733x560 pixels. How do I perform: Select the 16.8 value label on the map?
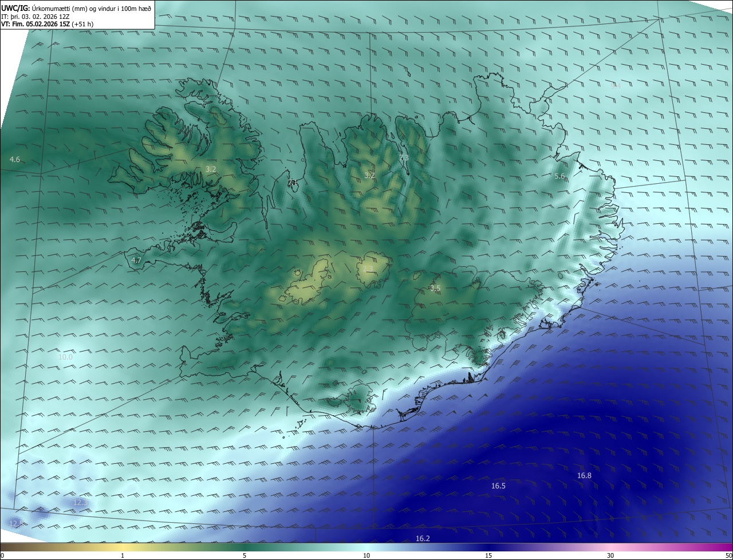pyautogui.click(x=584, y=476)
